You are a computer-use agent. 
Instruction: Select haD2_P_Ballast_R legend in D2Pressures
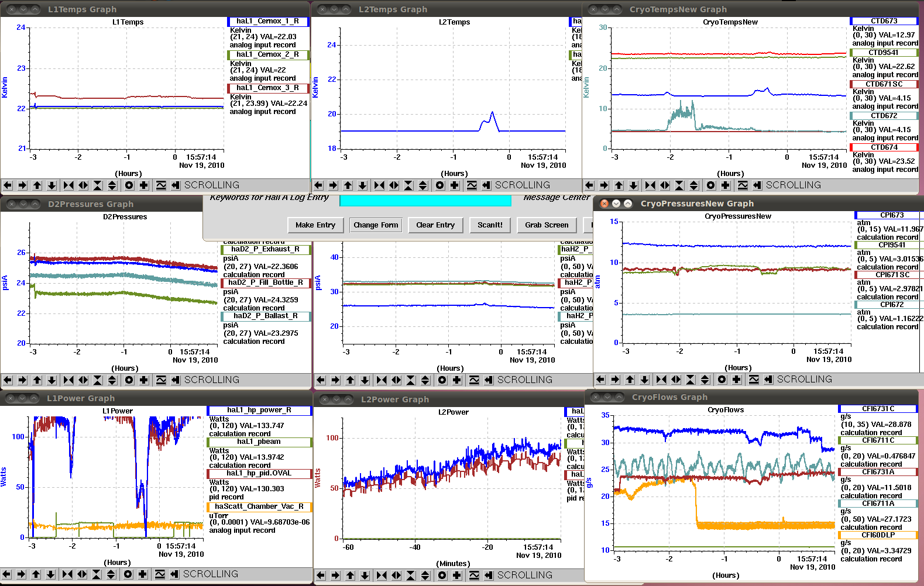[265, 316]
